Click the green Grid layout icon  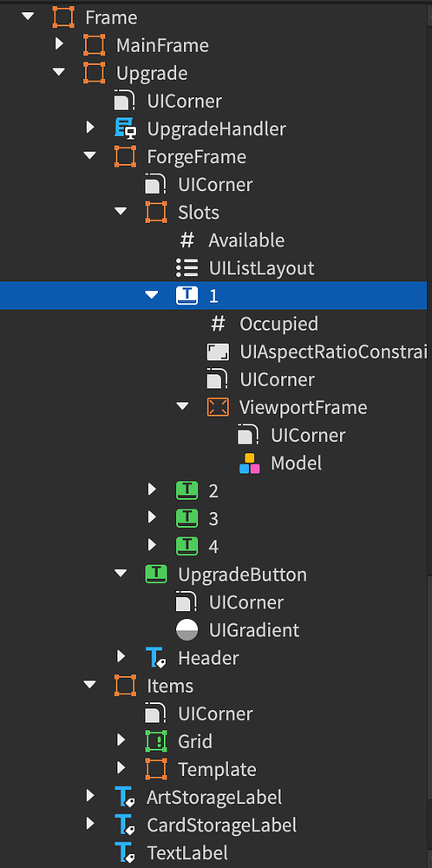(156, 741)
